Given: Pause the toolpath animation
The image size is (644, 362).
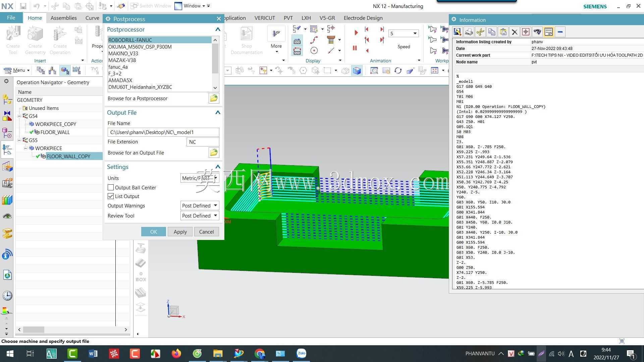Looking at the screenshot, I should [x=355, y=48].
